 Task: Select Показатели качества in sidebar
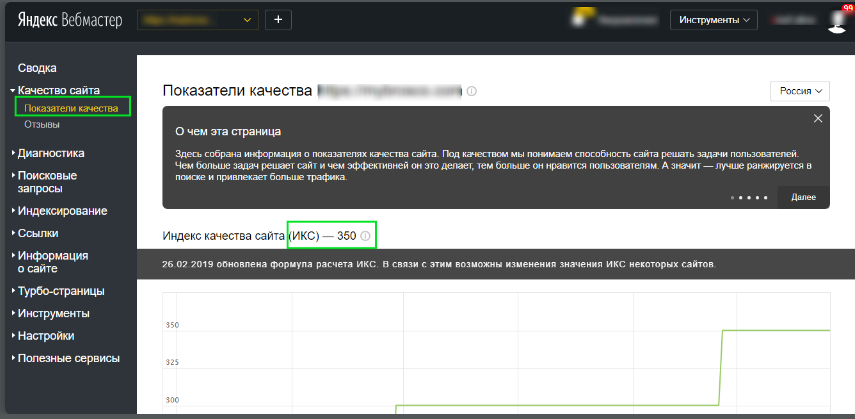pos(71,108)
